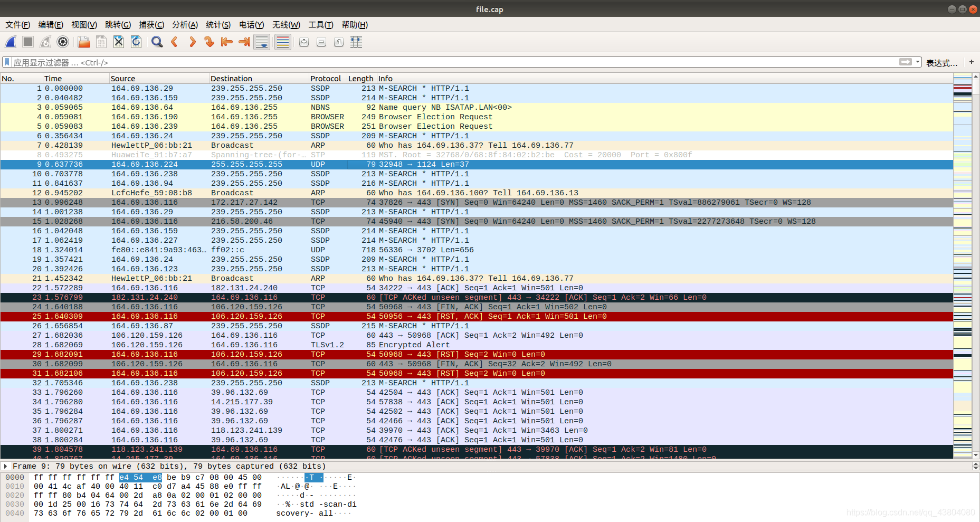Sort by the Length column header

click(x=361, y=78)
